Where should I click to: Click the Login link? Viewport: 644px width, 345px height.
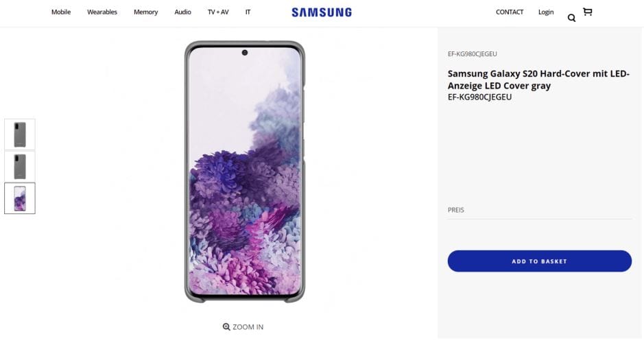[546, 12]
